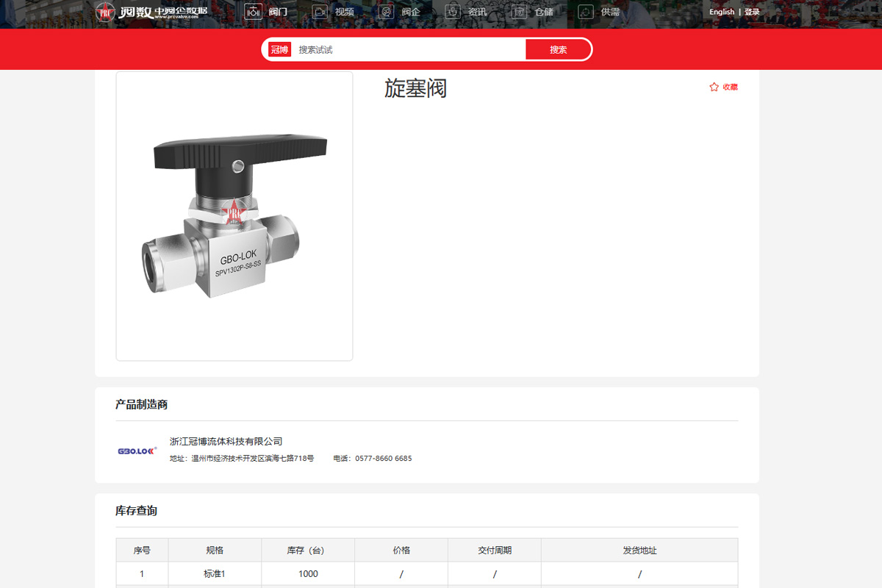Viewport: 882px width, 588px height.
Task: Open the 阀门 menu item
Action: click(278, 12)
